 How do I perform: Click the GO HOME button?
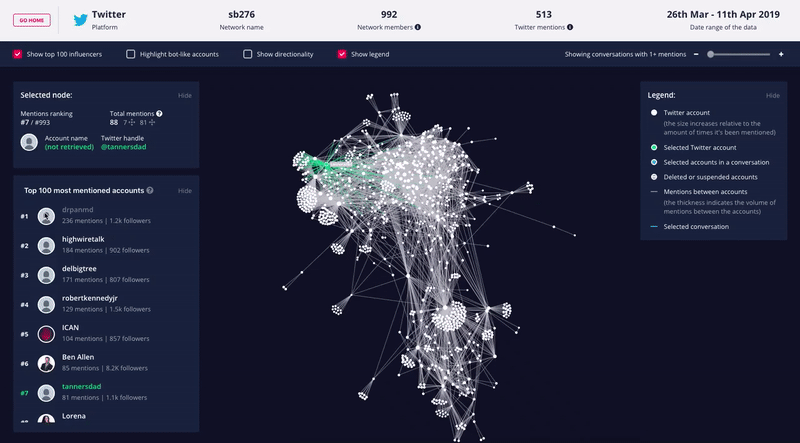[32, 20]
